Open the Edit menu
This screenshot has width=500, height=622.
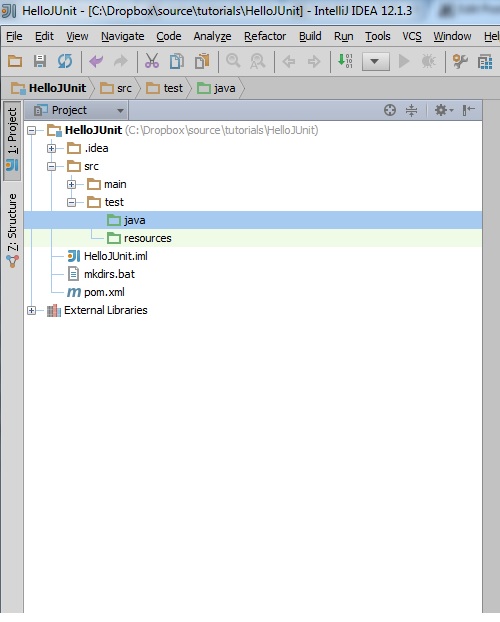pos(44,36)
